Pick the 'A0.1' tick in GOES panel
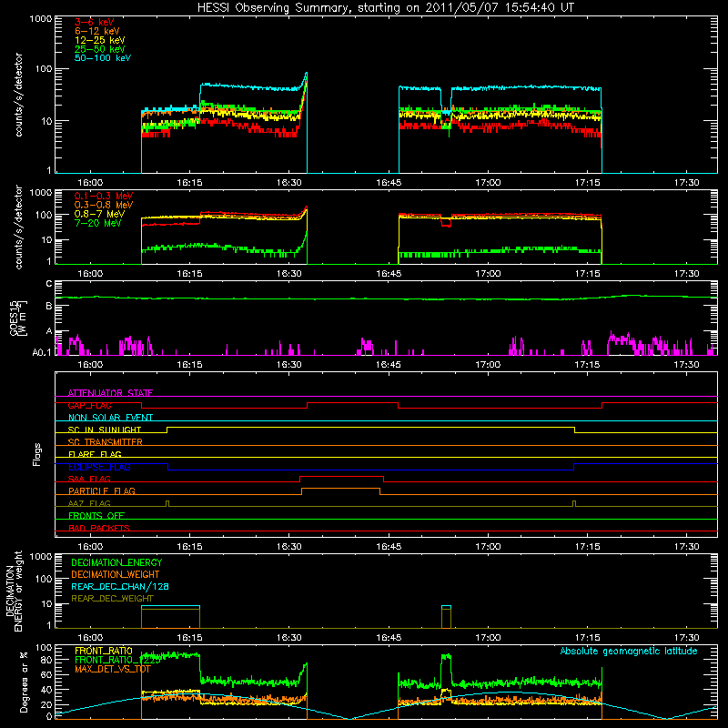 [x=42, y=352]
